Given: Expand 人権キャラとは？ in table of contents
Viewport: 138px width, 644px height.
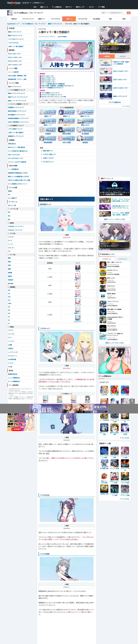Looking at the screenshot, I should (x=48, y=158).
